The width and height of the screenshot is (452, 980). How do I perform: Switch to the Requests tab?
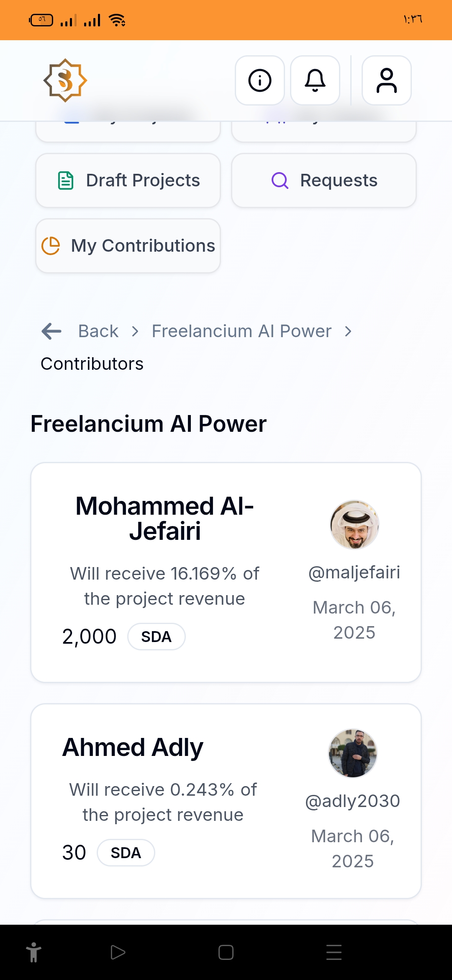pyautogui.click(x=324, y=181)
